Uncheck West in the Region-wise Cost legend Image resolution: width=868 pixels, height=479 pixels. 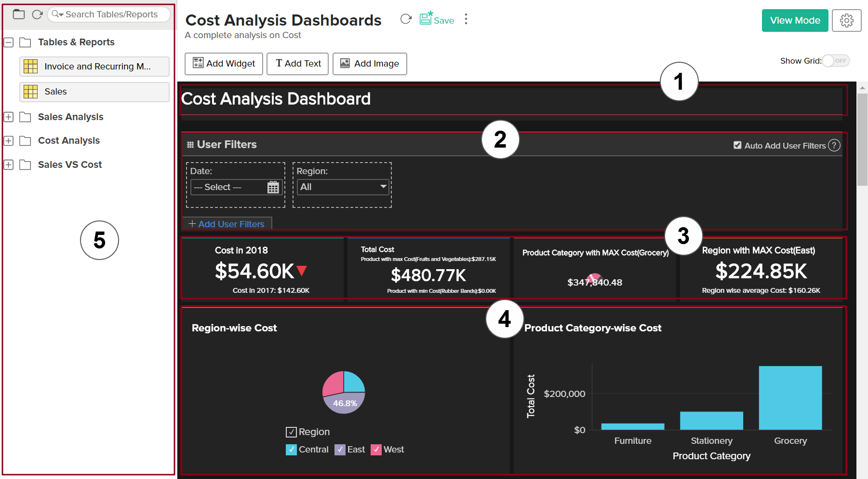[376, 449]
